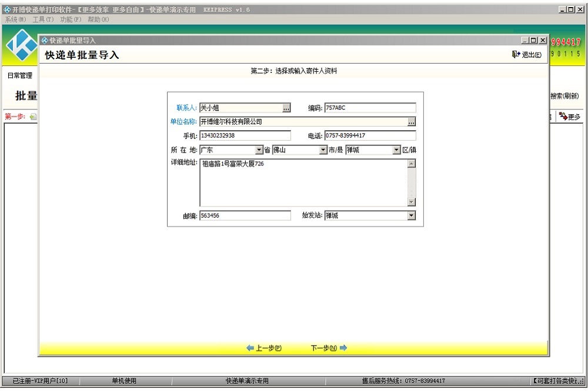Viewport: 588px width, 392px height.
Task: Click the 联系人 contact name input
Action: click(240, 108)
